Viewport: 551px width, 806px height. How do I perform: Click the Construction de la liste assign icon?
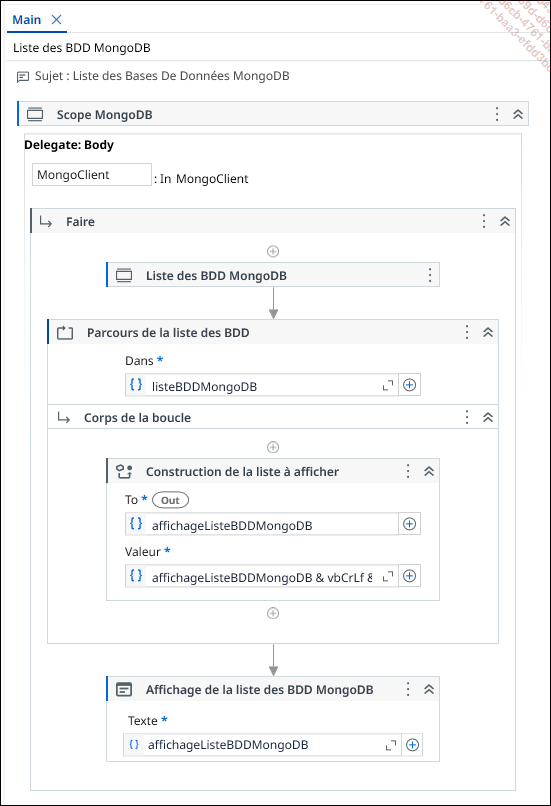click(124, 471)
